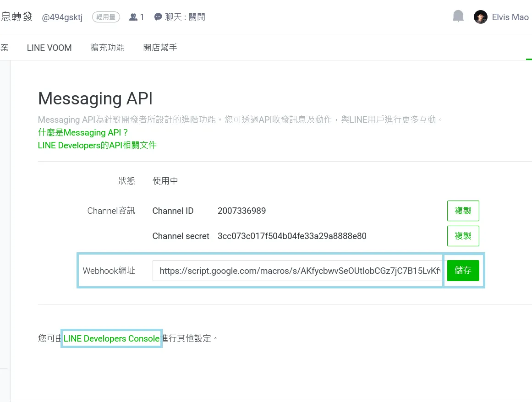Image resolution: width=532 pixels, height=402 pixels.
Task: Click the Messaging API heading
Action: click(95, 98)
